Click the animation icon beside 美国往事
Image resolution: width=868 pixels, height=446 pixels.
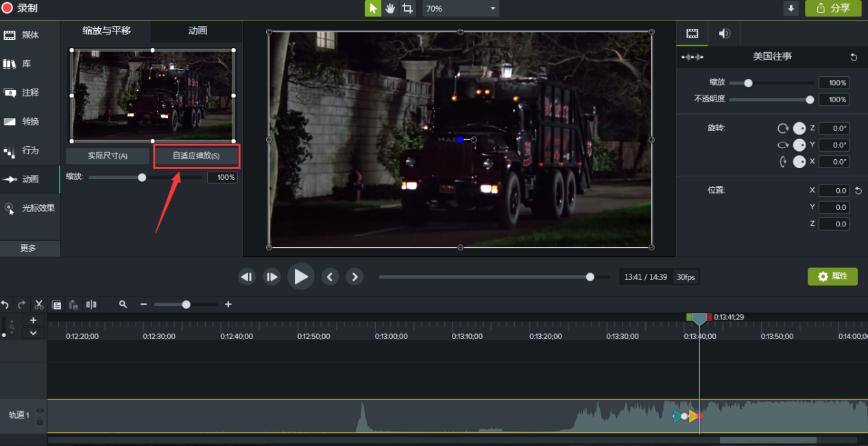692,57
